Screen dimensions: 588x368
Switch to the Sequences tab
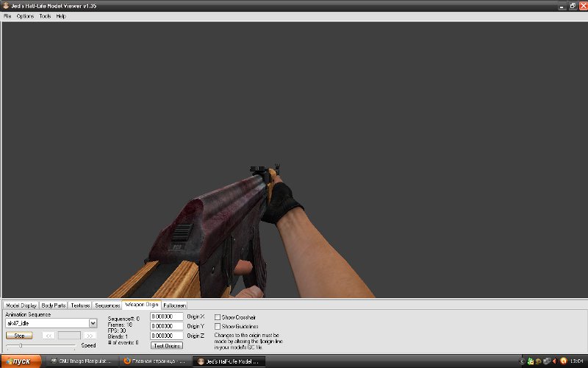click(107, 305)
